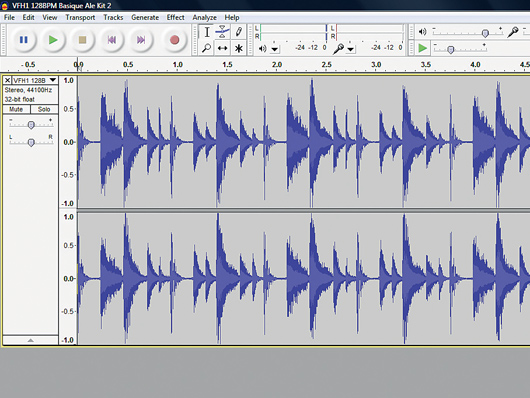530x398 pixels.
Task: Open the Effect menu
Action: (x=175, y=17)
